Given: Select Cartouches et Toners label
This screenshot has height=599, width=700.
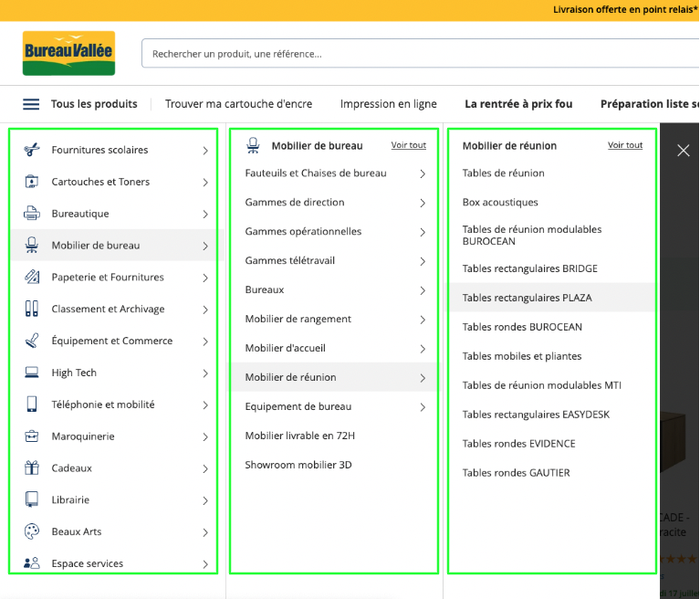Looking at the screenshot, I should [100, 182].
